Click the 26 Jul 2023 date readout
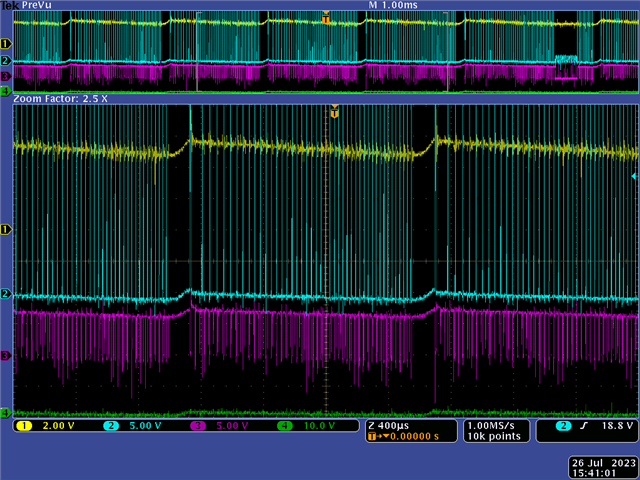Viewport: 640px width, 480px height. click(x=604, y=463)
